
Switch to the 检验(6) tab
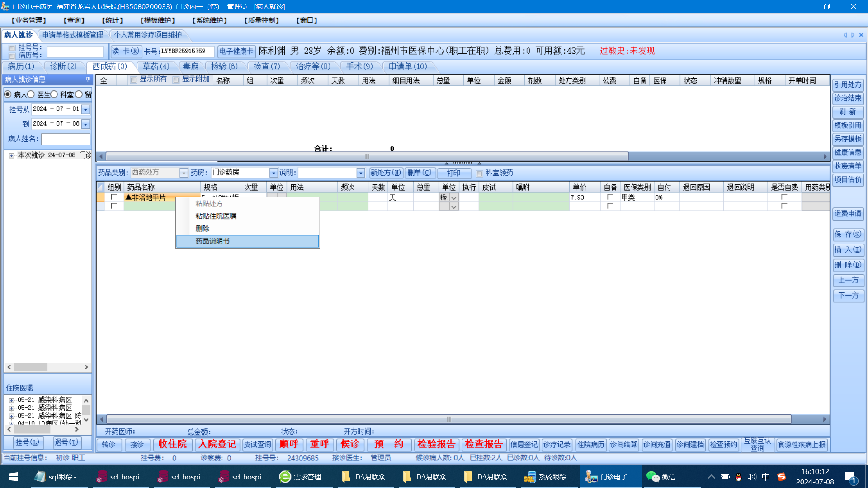[224, 66]
